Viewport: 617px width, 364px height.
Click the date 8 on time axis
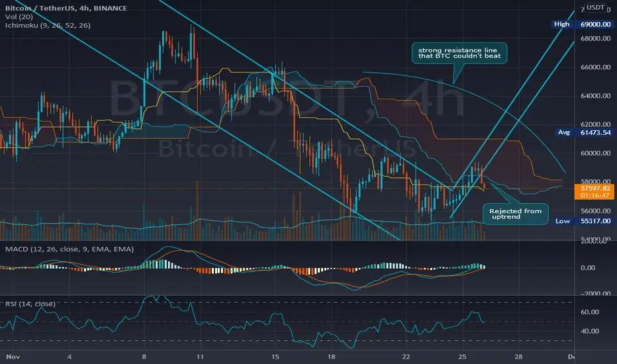[144, 357]
